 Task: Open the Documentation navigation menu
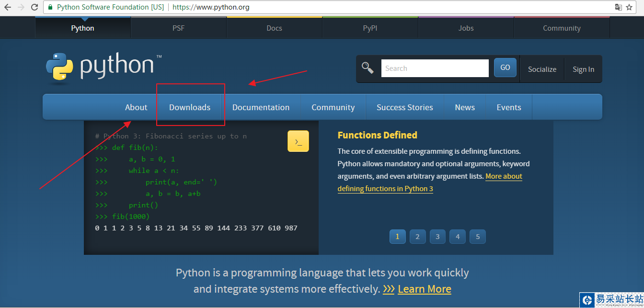coord(261,107)
